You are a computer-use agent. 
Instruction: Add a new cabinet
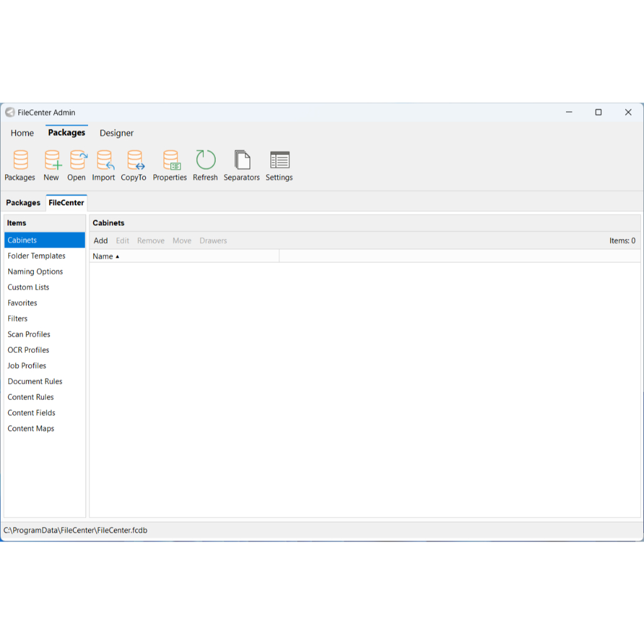101,241
